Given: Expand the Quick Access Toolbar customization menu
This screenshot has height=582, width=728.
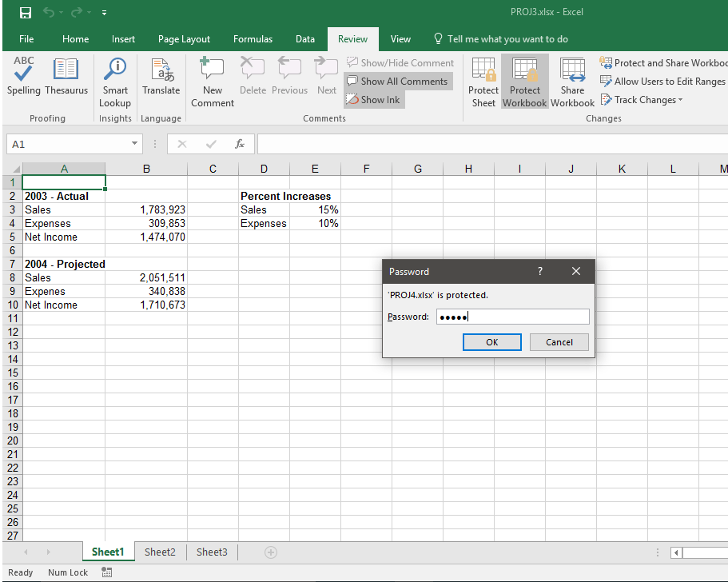Looking at the screenshot, I should [104, 12].
